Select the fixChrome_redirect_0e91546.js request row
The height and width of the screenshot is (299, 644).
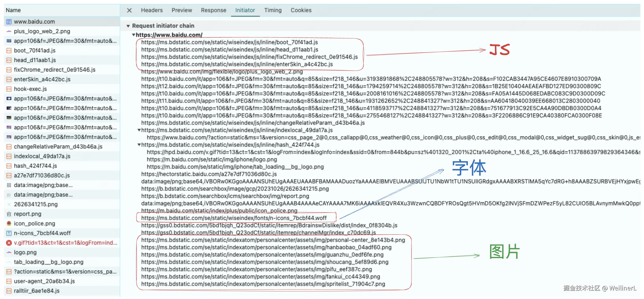click(54, 70)
